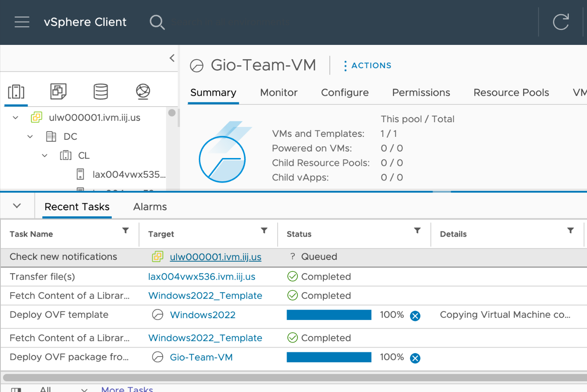Switch to the Recent Tasks tab
The height and width of the screenshot is (392, 587).
tap(77, 207)
